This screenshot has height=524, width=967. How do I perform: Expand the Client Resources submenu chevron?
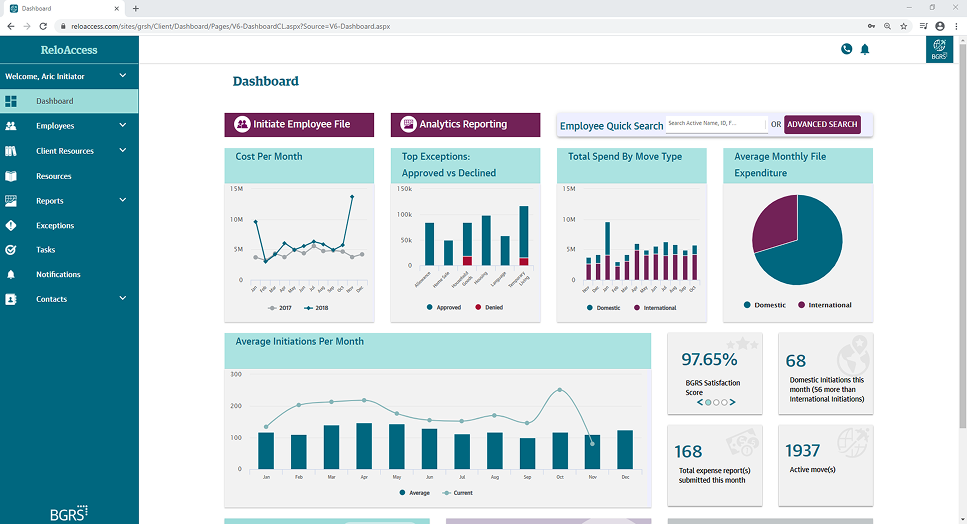pos(123,150)
